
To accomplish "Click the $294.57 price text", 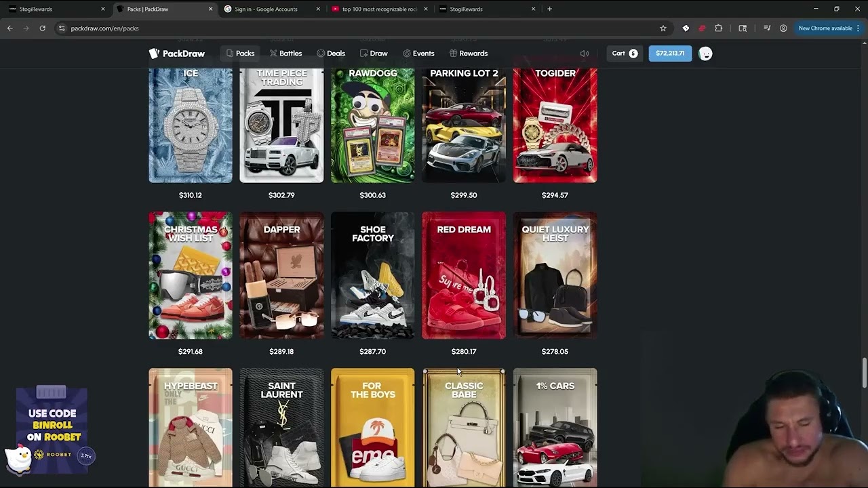I will pos(555,195).
